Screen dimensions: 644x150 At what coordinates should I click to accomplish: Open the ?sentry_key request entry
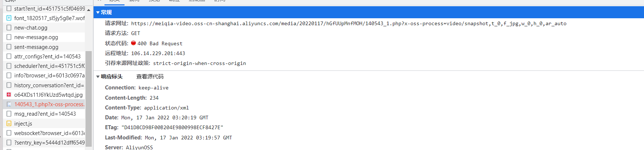[x=49, y=143]
